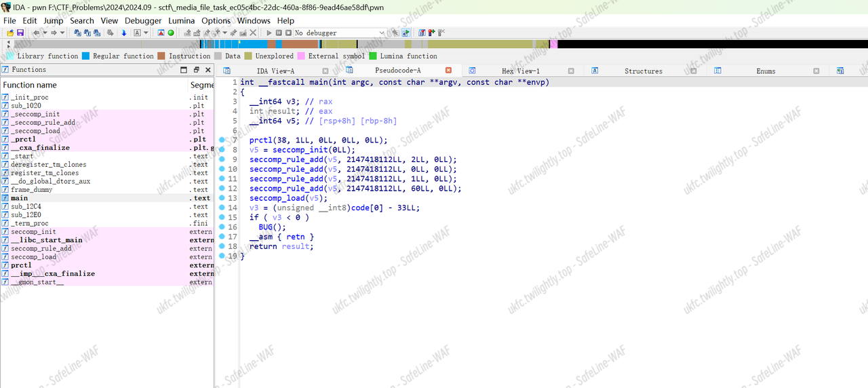
Task: Expand the forward navigation history arrow dropdown
Action: 62,33
